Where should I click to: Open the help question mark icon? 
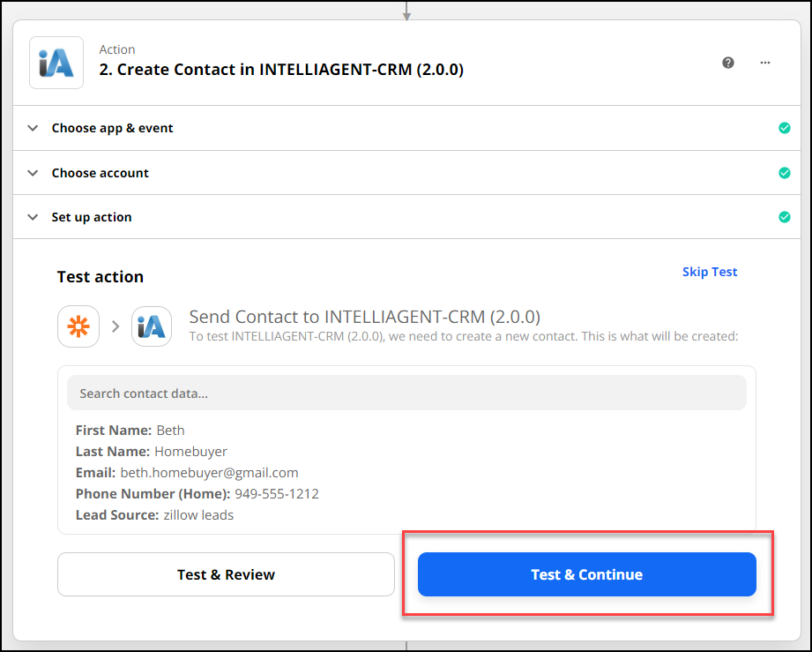coord(728,63)
